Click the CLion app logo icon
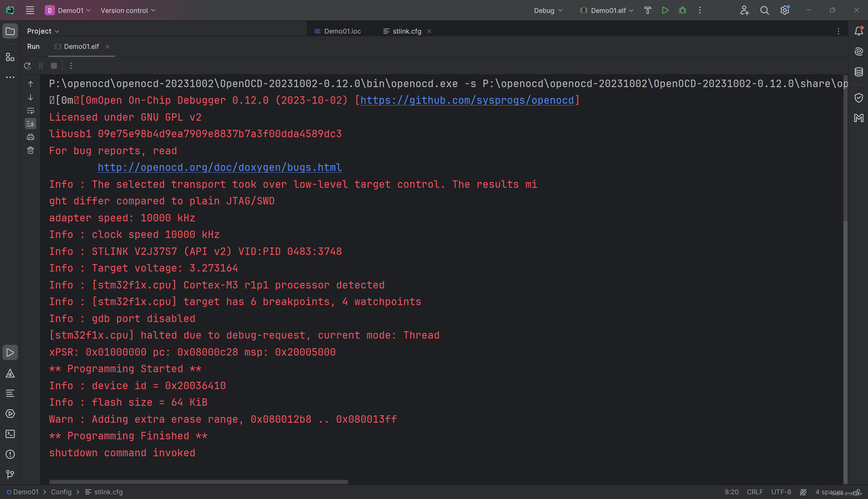The height and width of the screenshot is (499, 868). coord(10,10)
